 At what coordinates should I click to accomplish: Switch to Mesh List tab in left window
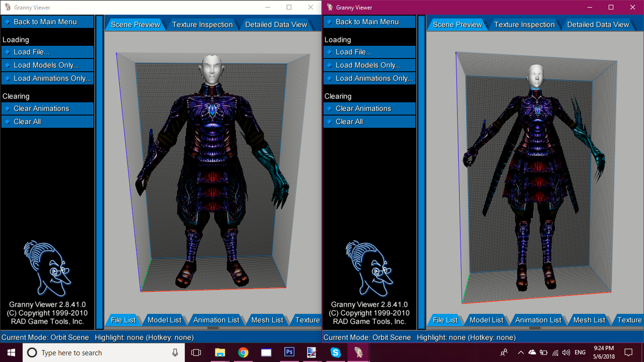(x=267, y=320)
